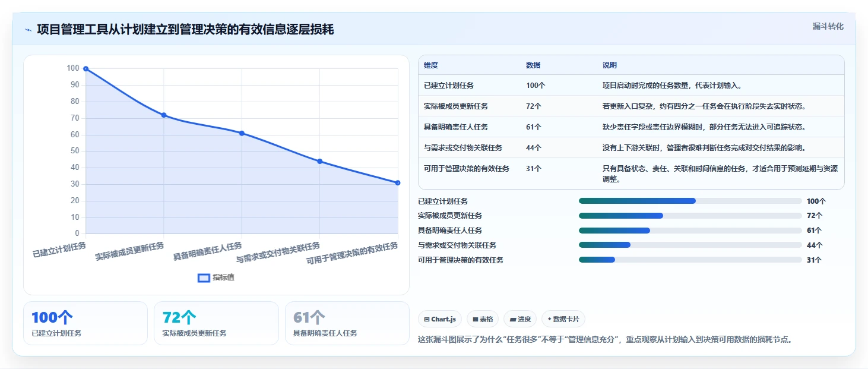Click the footer note about 这张漏斗图

606,340
